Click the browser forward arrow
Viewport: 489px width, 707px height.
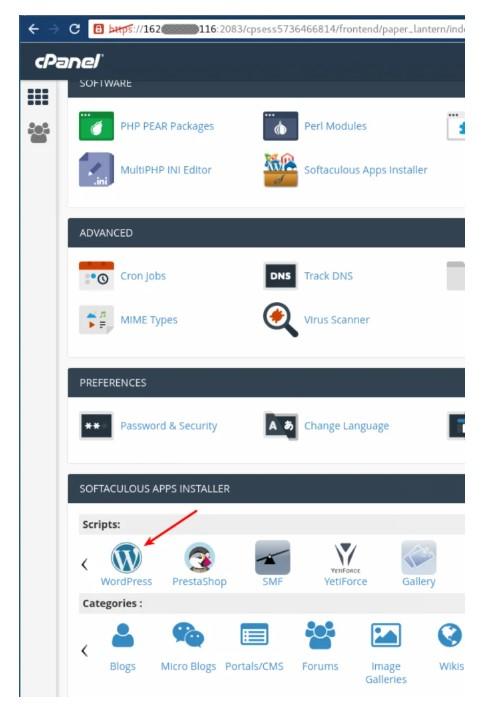[54, 29]
